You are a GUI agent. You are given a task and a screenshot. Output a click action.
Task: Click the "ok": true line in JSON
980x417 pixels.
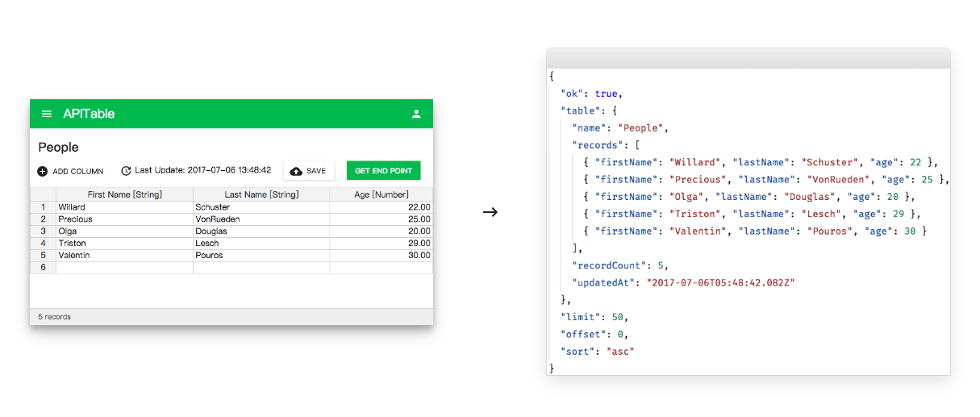click(591, 94)
